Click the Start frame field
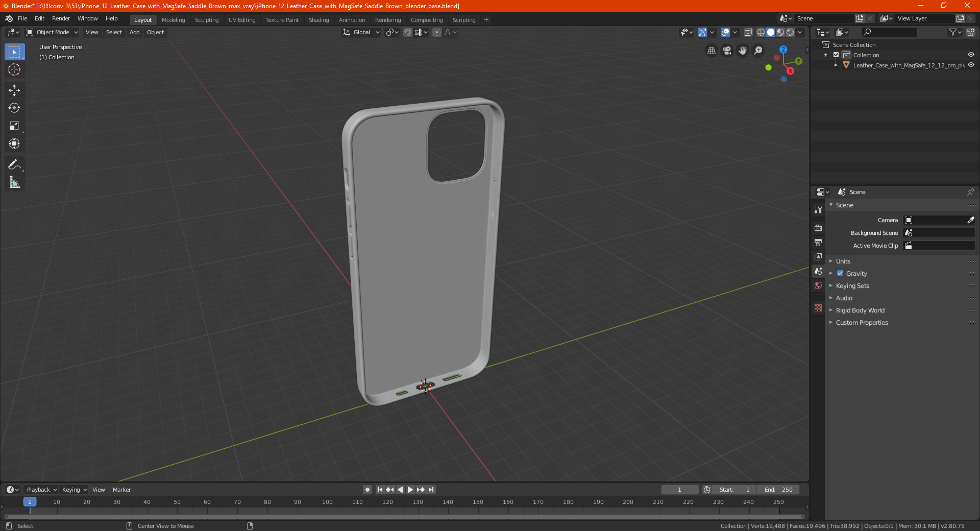Image resolution: width=980 pixels, height=531 pixels. pyautogui.click(x=734, y=490)
